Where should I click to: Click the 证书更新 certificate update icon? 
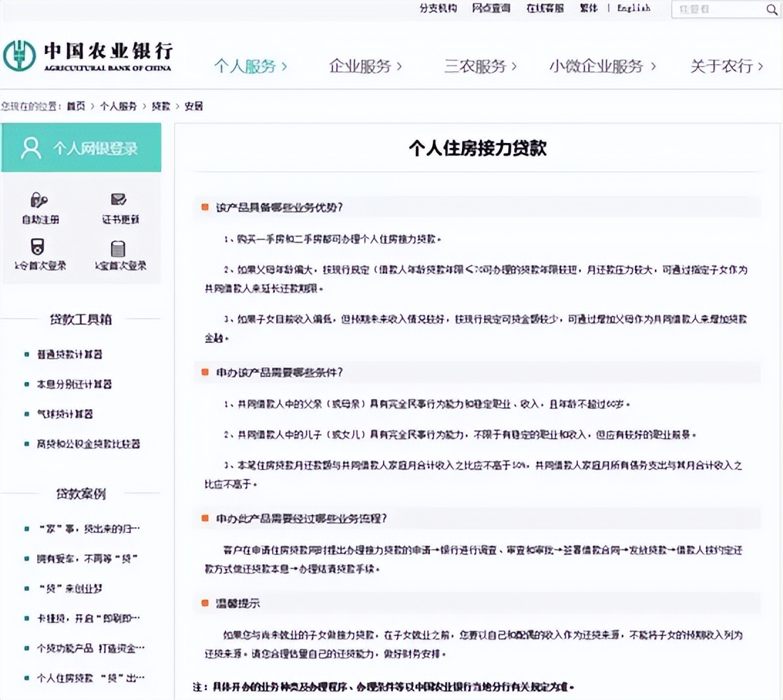point(117,200)
